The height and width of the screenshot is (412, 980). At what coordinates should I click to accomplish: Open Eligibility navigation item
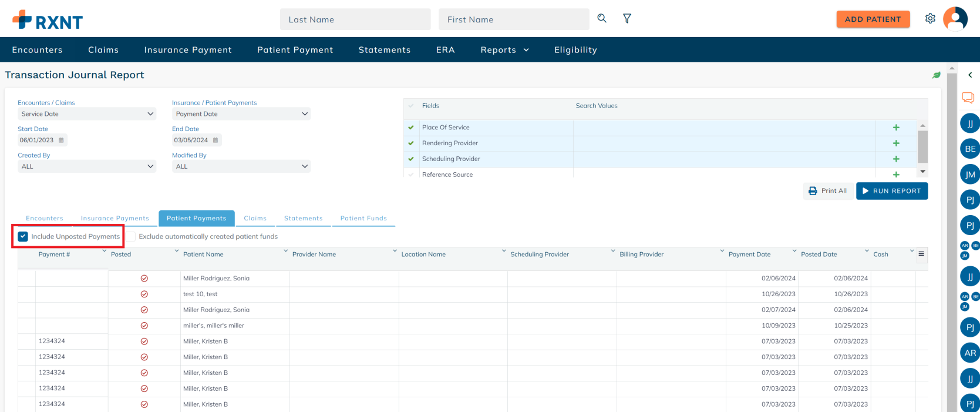[575, 50]
